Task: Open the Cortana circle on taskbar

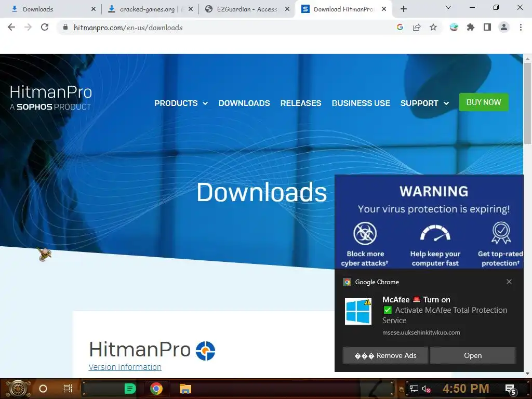Action: (x=43, y=389)
